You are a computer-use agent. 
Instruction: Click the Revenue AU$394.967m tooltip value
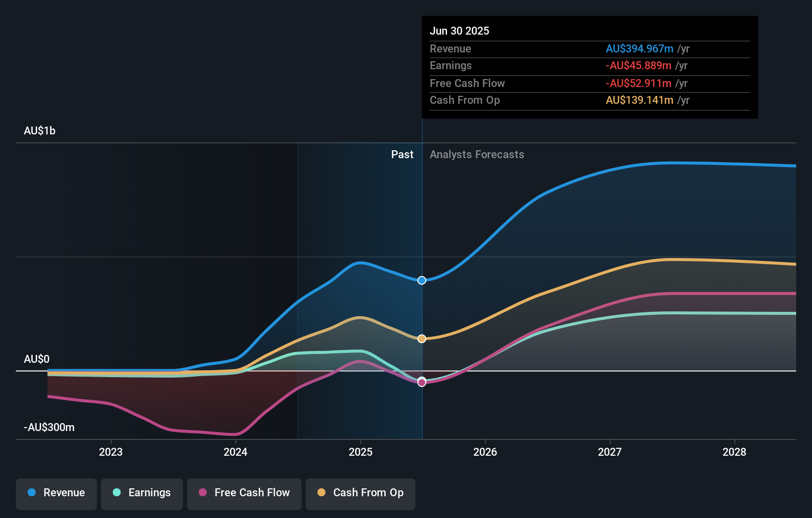coord(639,48)
